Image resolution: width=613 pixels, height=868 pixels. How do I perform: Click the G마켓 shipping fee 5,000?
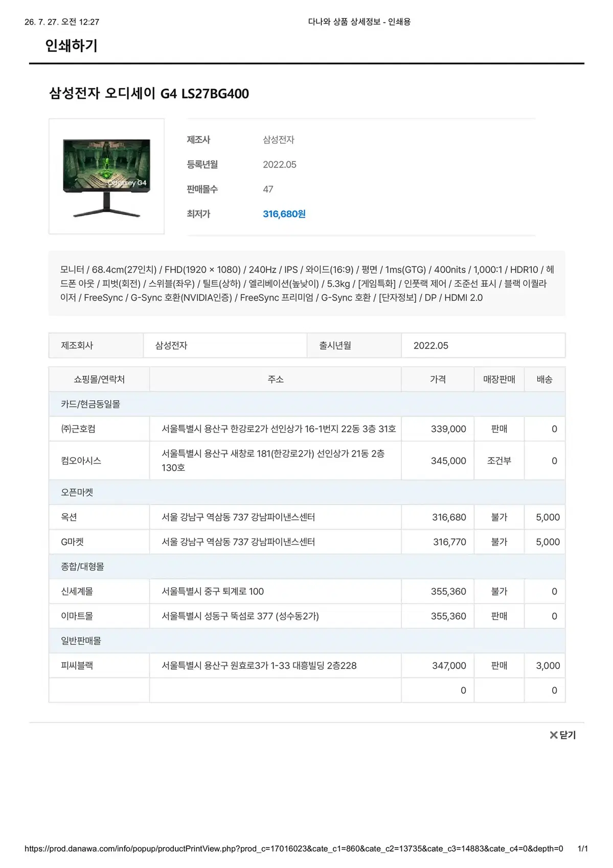click(x=548, y=542)
